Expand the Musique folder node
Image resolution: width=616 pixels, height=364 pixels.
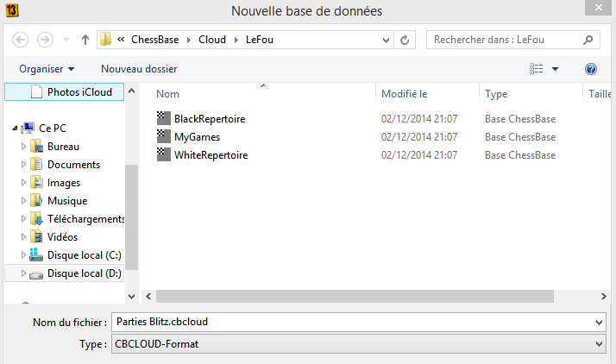tap(23, 200)
